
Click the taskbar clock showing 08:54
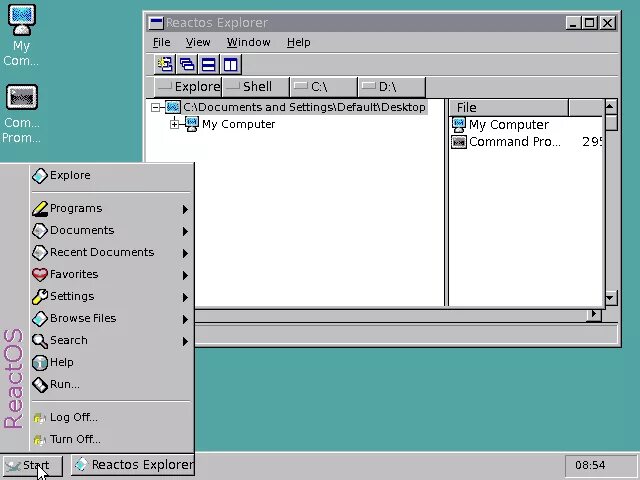point(590,465)
